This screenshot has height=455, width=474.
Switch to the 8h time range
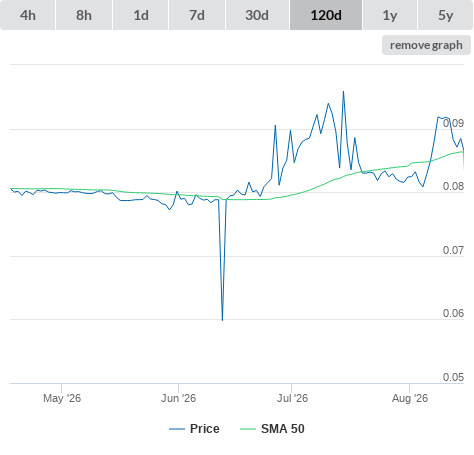[84, 15]
